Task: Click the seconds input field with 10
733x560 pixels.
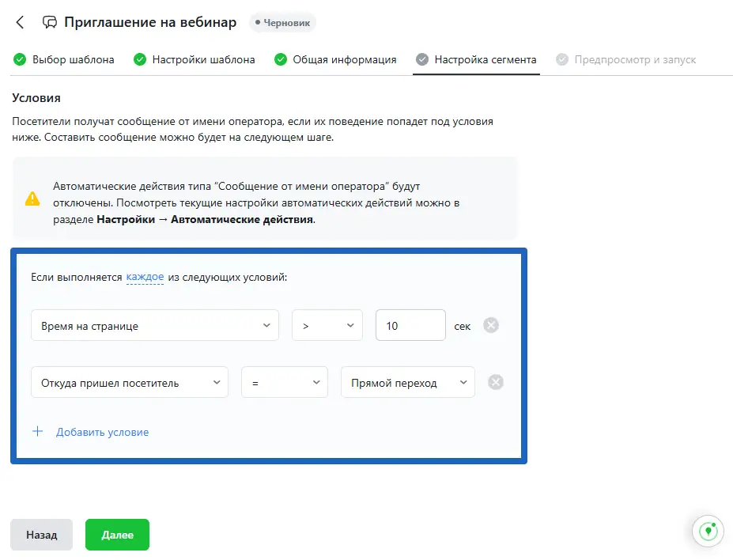Action: [x=410, y=325]
